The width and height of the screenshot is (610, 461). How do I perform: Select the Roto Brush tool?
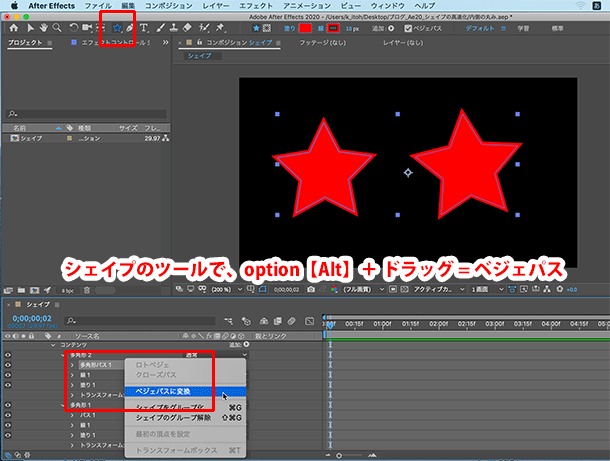pyautogui.click(x=203, y=28)
